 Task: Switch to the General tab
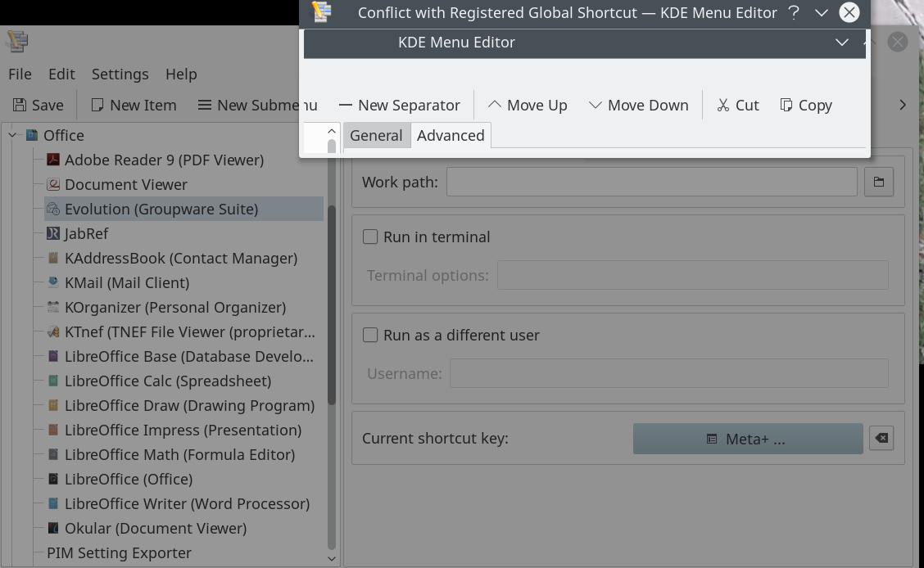tap(376, 135)
